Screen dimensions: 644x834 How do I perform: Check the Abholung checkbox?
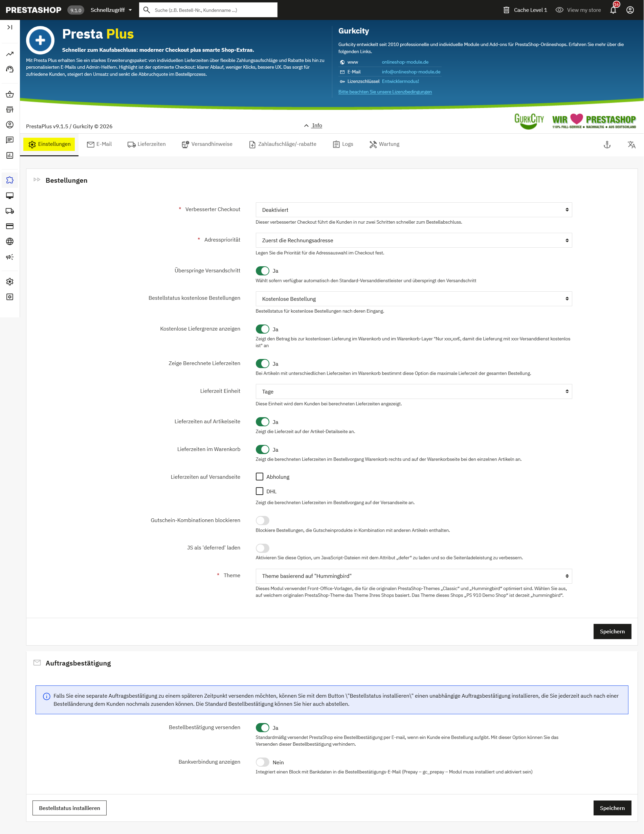260,477
